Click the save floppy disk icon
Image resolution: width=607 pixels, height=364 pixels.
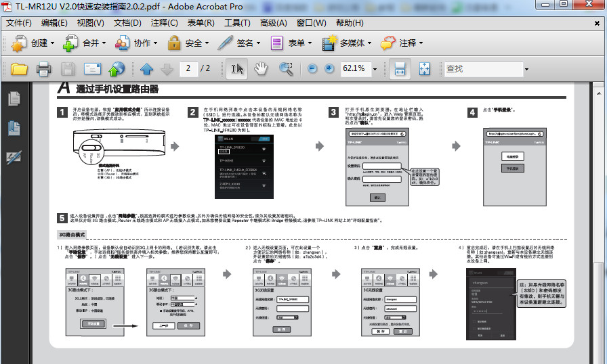(x=68, y=69)
